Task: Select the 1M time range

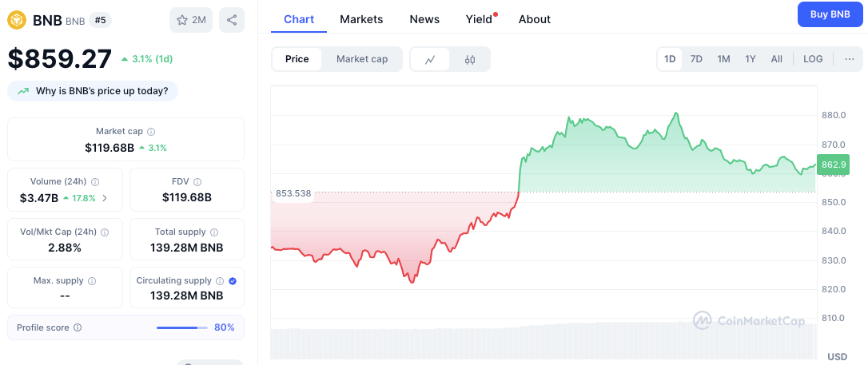Action: [x=723, y=59]
